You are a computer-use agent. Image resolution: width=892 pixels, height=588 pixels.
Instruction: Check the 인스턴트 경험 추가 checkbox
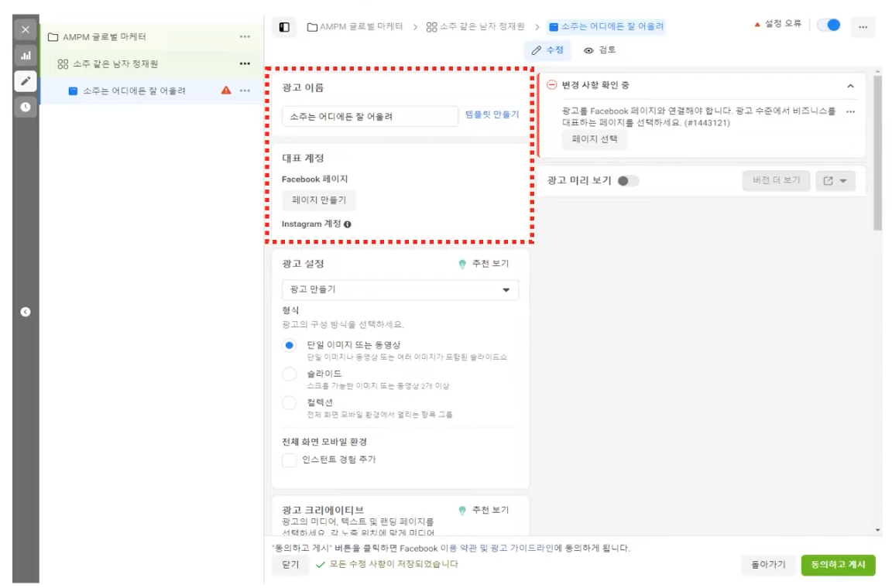click(290, 460)
